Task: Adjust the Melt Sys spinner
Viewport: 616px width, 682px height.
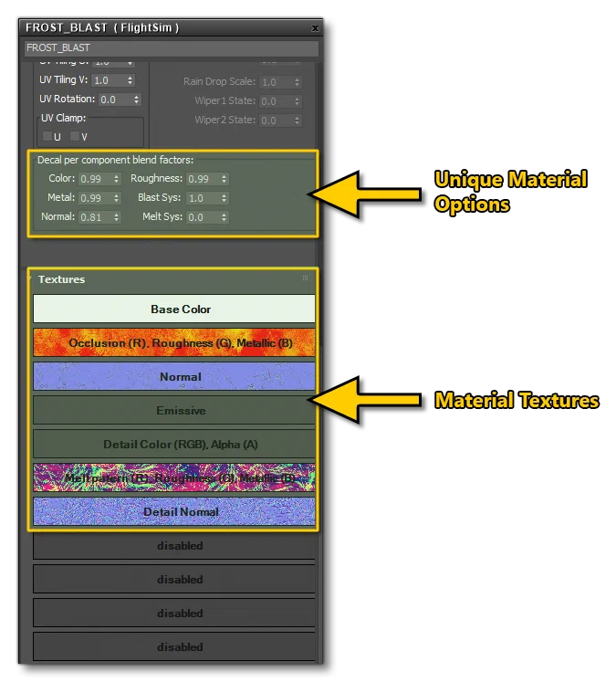Action: 224,217
